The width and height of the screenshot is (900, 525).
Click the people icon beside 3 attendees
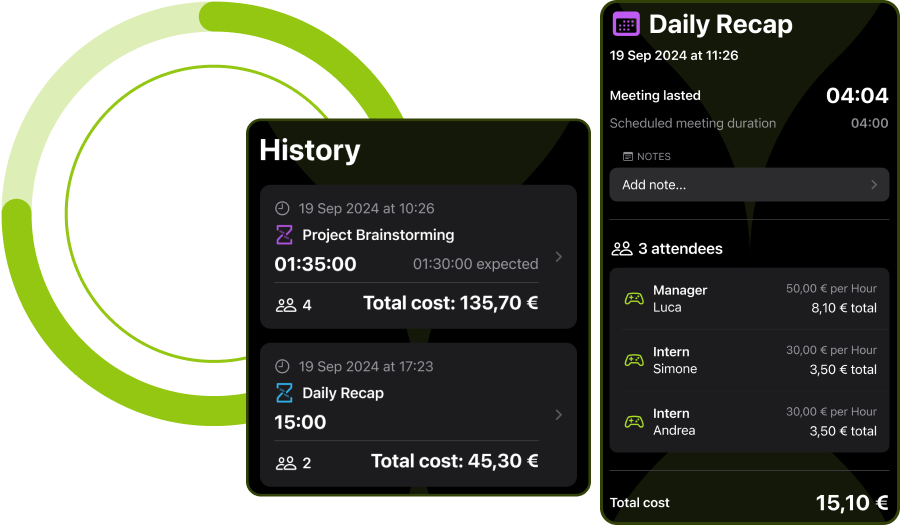tap(622, 248)
